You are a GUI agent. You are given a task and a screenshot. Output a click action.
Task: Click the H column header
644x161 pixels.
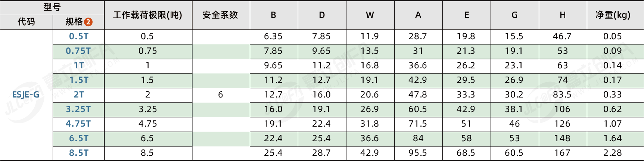563,15
